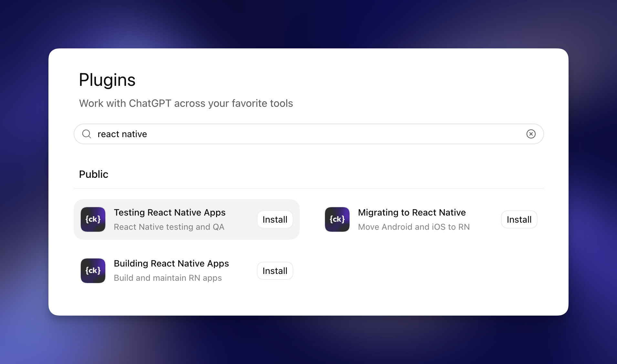Image resolution: width=617 pixels, height=364 pixels.
Task: Focus the plugin search field containing "react native"
Action: (x=308, y=134)
